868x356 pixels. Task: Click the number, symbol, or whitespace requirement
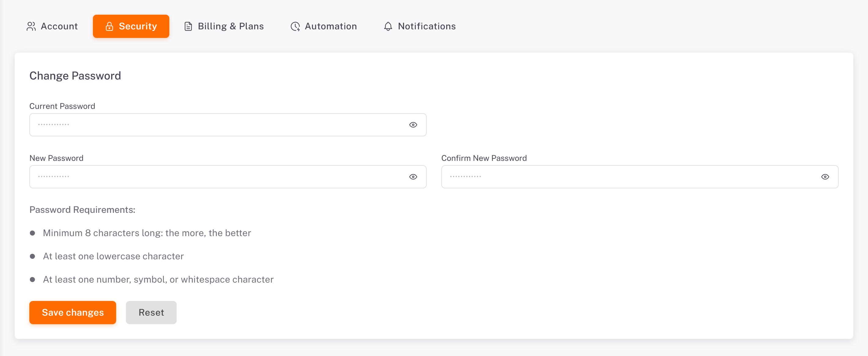coord(158,280)
